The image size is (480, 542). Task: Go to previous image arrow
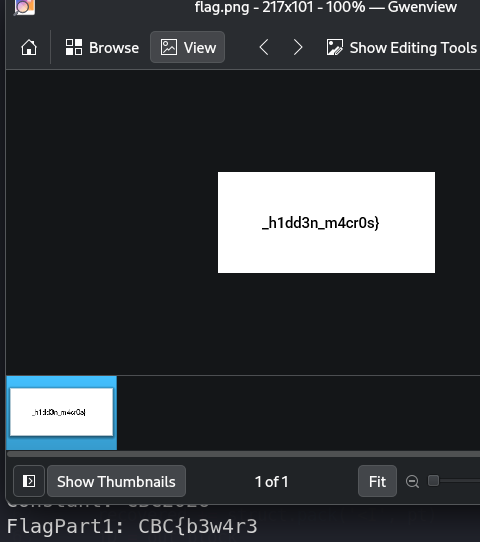tap(264, 47)
